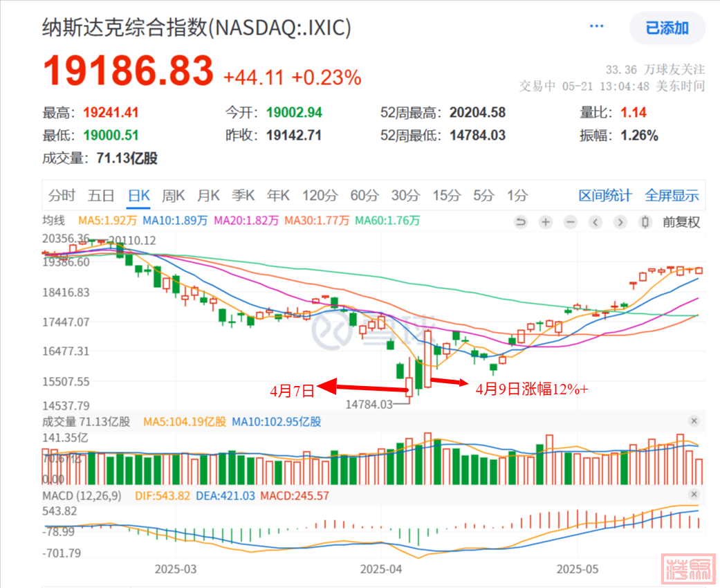
Task: Click the MA5:1.92万 moving average label
Action: coord(107,221)
